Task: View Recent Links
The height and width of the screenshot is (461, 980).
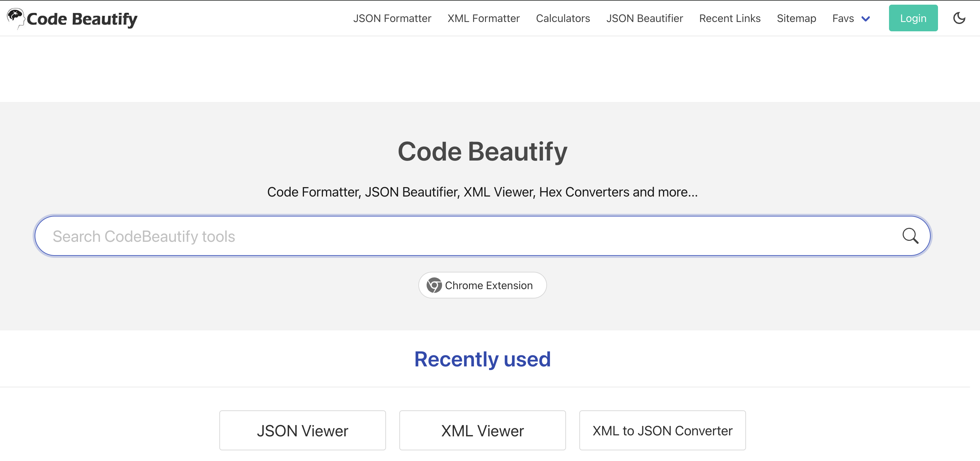Action: pos(729,18)
